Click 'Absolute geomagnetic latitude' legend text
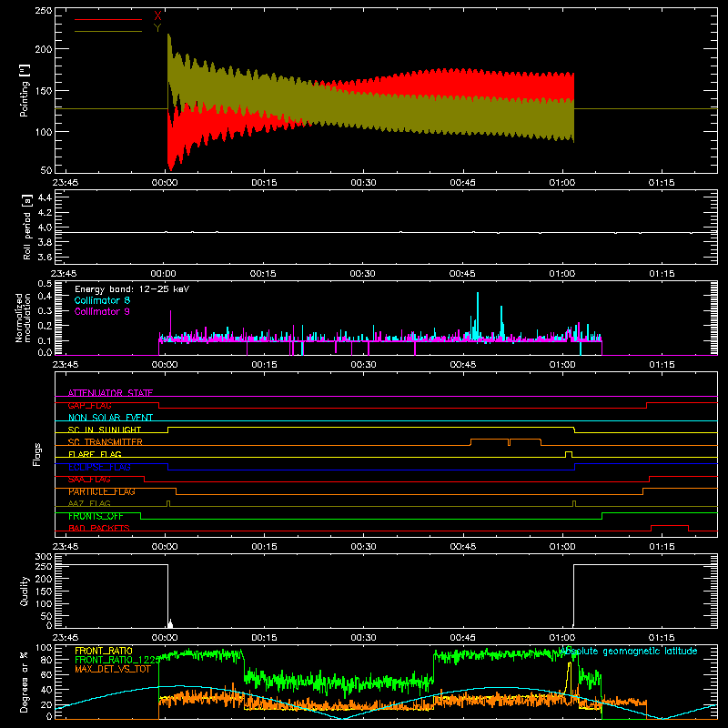 (628, 652)
